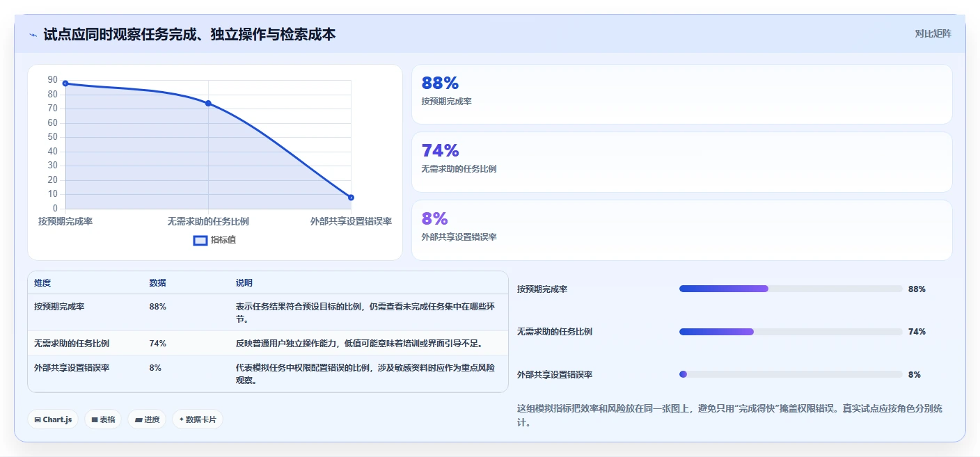
Task: Select the 88% 按预期完成率 stat card
Action: [681, 94]
